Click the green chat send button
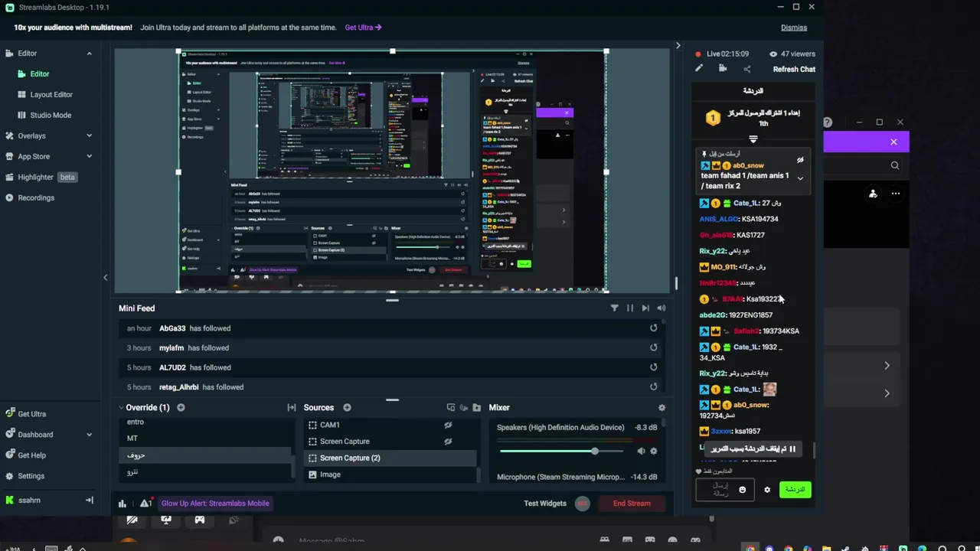Image resolution: width=980 pixels, height=551 pixels. (795, 490)
